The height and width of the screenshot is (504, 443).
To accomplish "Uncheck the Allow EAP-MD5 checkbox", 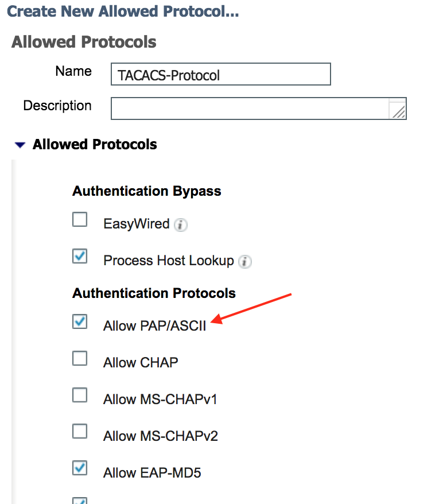I will pyautogui.click(x=80, y=468).
